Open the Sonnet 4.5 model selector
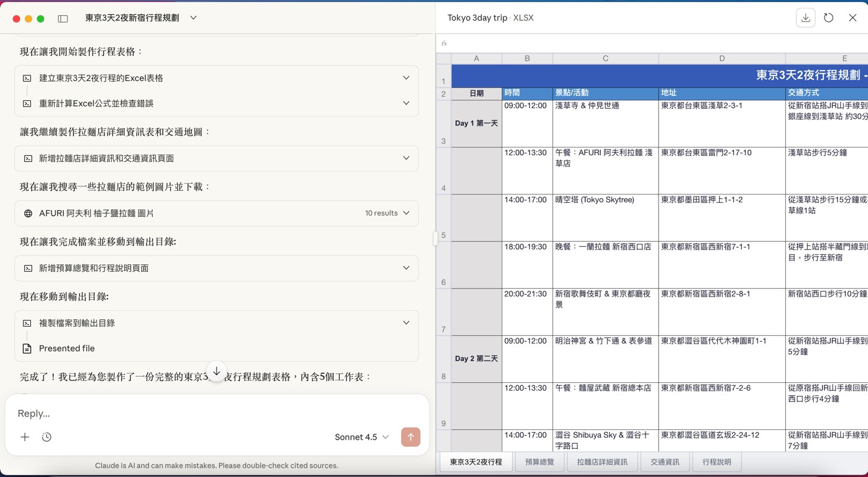Screen dimensions: 868x477 coord(361,437)
